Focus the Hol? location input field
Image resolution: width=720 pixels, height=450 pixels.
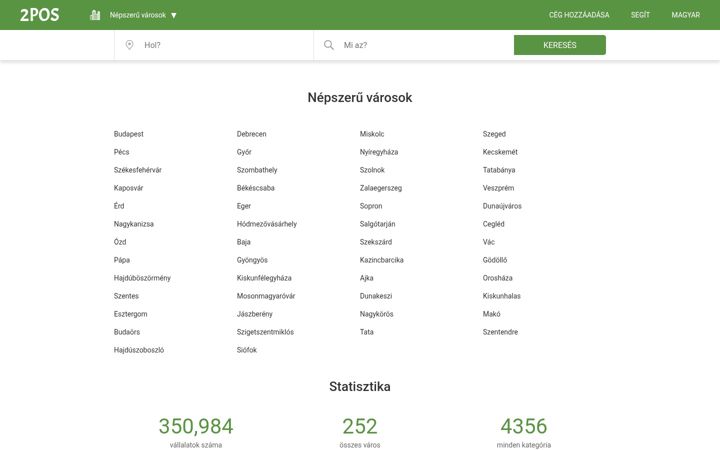coord(214,45)
